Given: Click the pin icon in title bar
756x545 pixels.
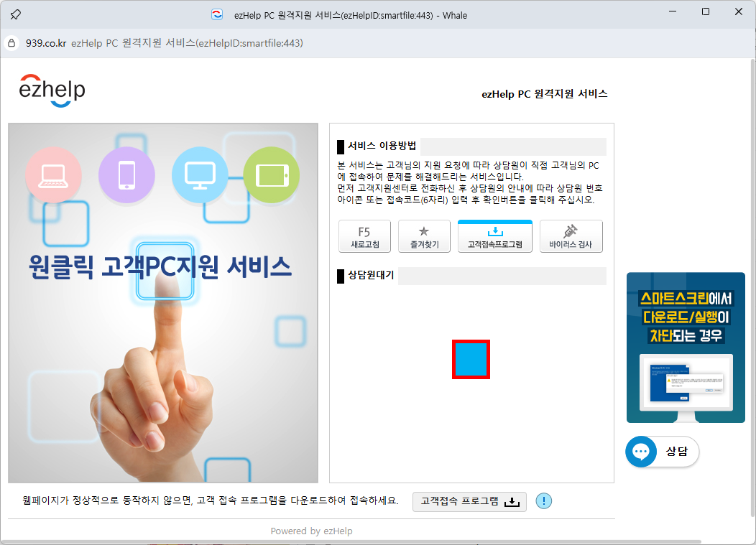Looking at the screenshot, I should coord(15,15).
